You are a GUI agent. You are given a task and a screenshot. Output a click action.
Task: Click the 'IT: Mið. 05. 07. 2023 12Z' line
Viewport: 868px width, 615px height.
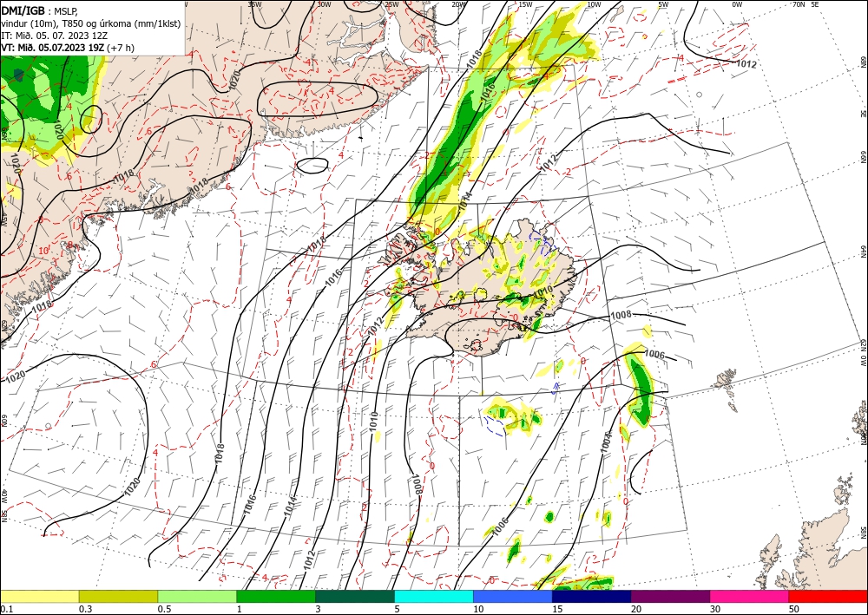54,36
